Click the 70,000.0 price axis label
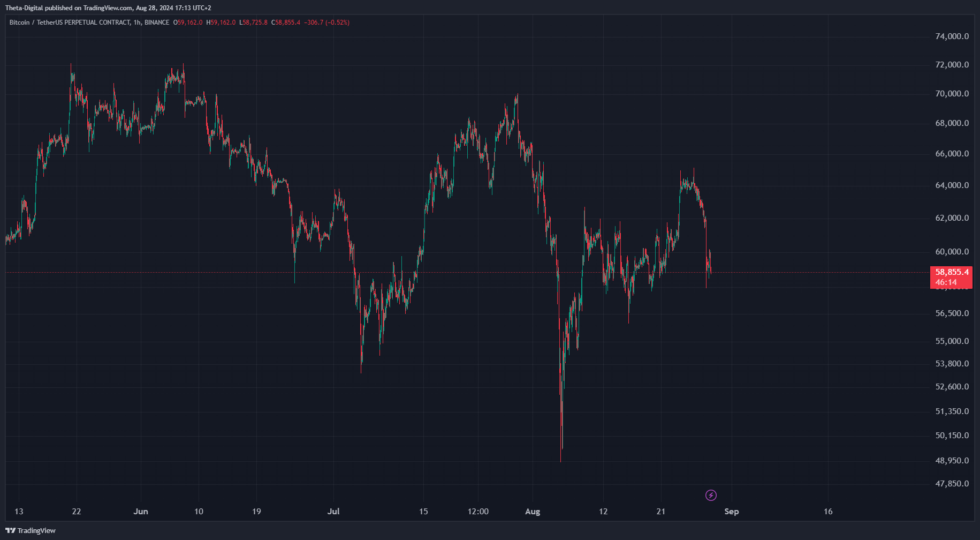 point(952,94)
